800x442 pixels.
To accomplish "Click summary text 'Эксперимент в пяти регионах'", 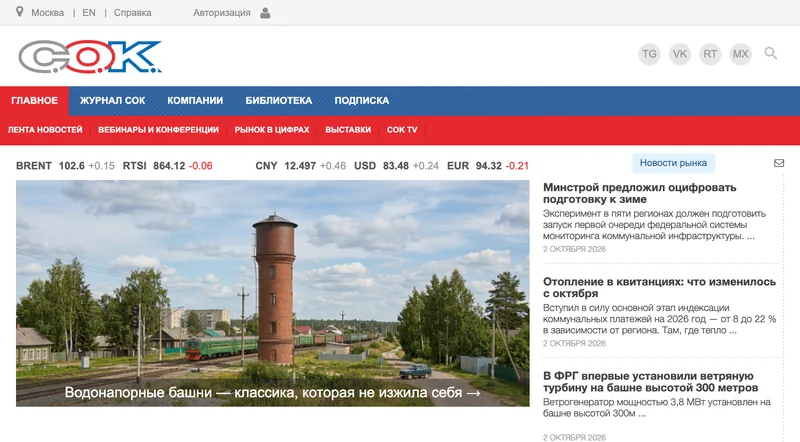I will (655, 225).
